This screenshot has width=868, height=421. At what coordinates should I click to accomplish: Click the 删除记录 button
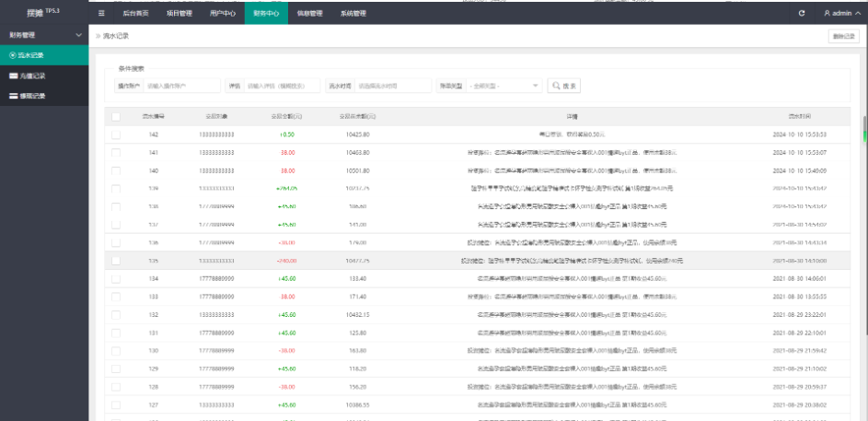(844, 37)
